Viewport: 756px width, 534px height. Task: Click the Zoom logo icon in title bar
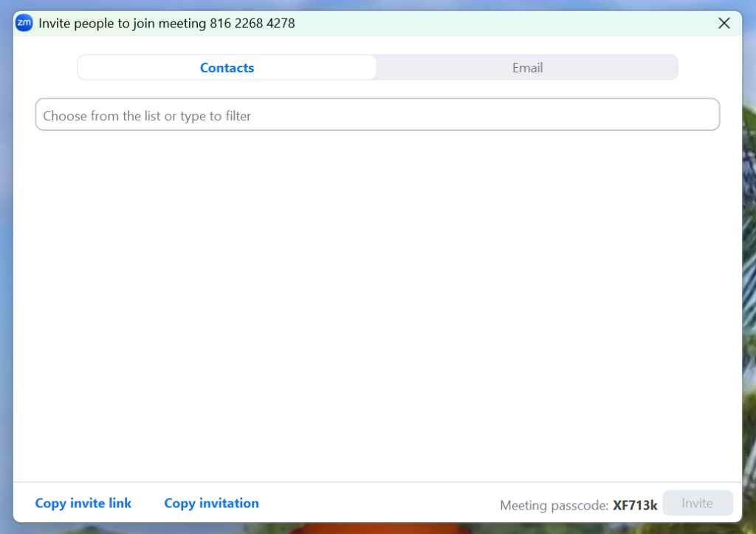point(24,23)
